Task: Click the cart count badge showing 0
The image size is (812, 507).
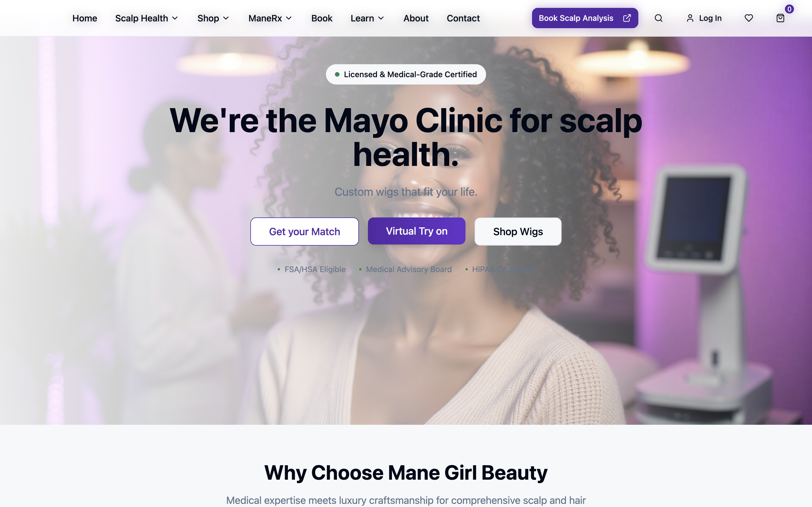Action: [x=789, y=9]
